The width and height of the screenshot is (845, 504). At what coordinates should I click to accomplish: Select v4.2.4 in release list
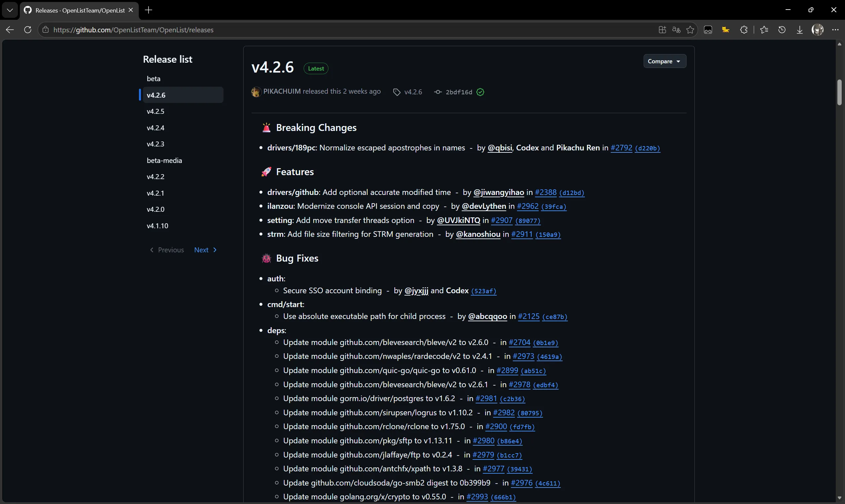pos(183,128)
